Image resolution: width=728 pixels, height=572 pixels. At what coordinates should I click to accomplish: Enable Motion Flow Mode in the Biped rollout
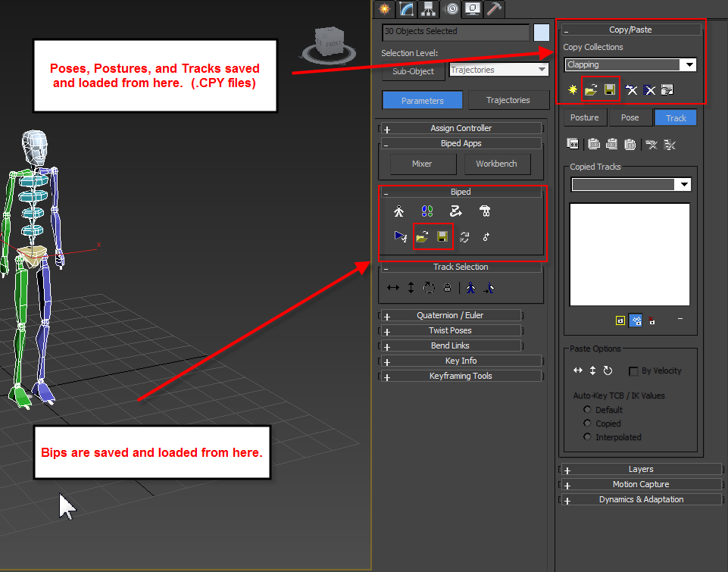pyautogui.click(x=455, y=211)
